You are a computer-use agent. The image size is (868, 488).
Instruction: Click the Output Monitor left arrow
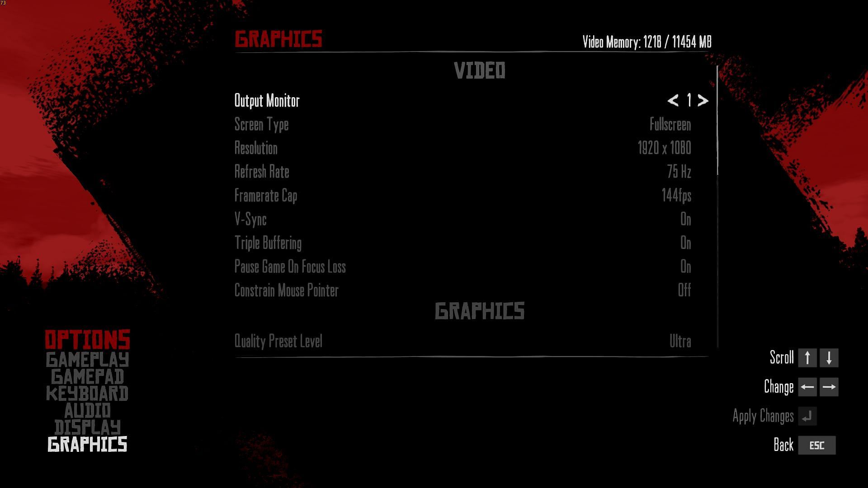[x=672, y=99]
